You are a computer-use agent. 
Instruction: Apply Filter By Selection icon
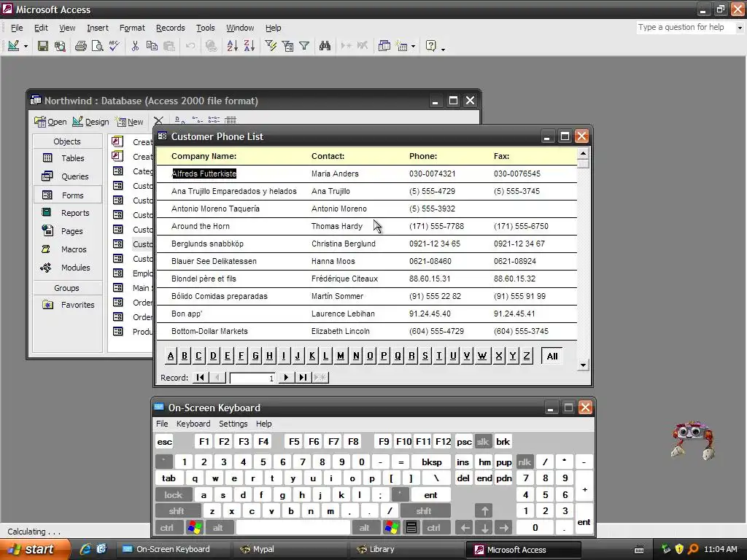pos(271,46)
